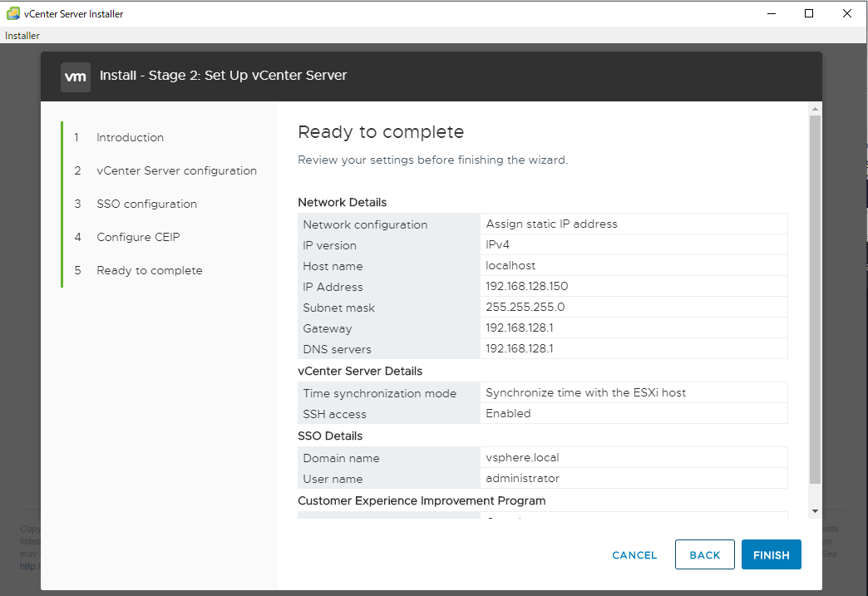
Task: Click the 'Network configuration' label
Action: (x=365, y=224)
